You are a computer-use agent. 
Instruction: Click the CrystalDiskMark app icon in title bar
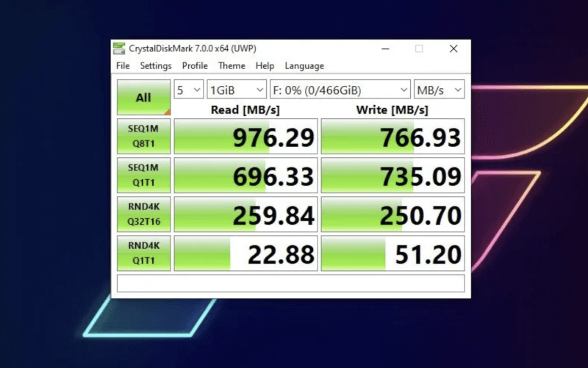tap(119, 48)
